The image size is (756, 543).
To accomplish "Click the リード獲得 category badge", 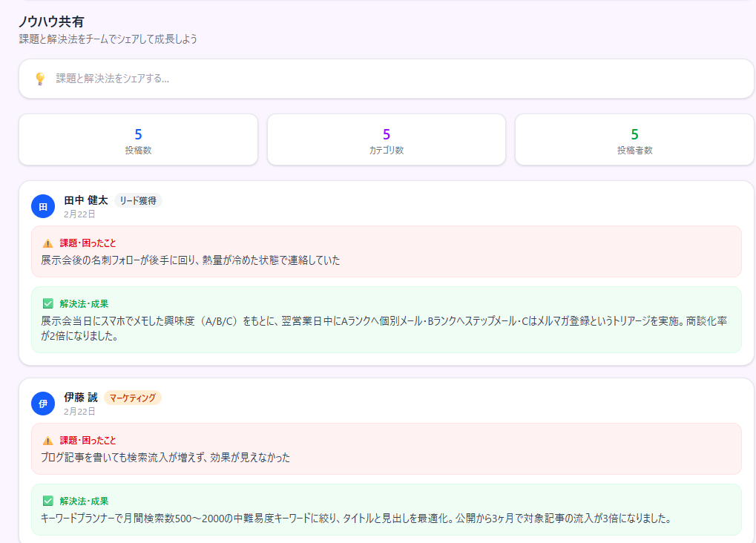I will (x=137, y=200).
